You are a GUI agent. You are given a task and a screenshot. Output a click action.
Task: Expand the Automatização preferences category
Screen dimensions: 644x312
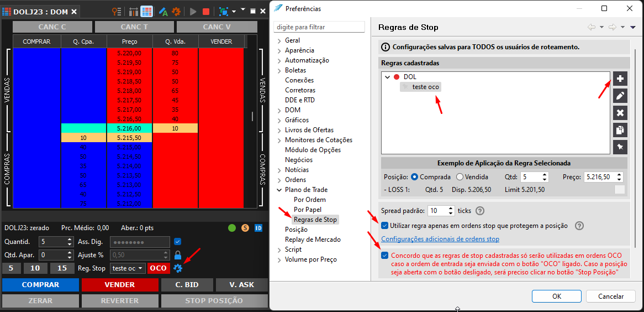(279, 60)
